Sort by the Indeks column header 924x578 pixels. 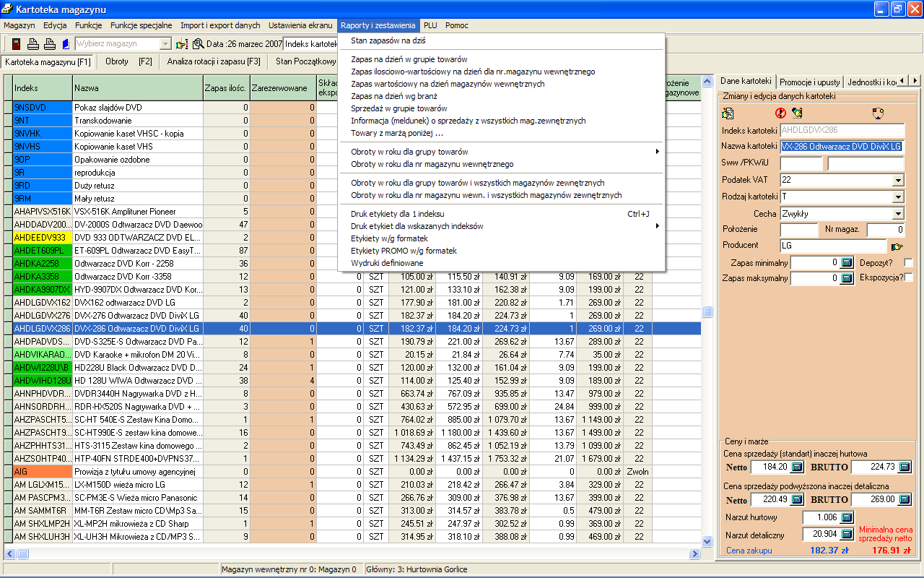(43, 88)
